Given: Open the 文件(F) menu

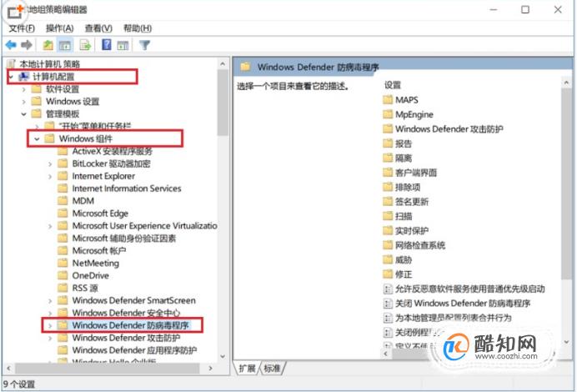Looking at the screenshot, I should [x=22, y=28].
